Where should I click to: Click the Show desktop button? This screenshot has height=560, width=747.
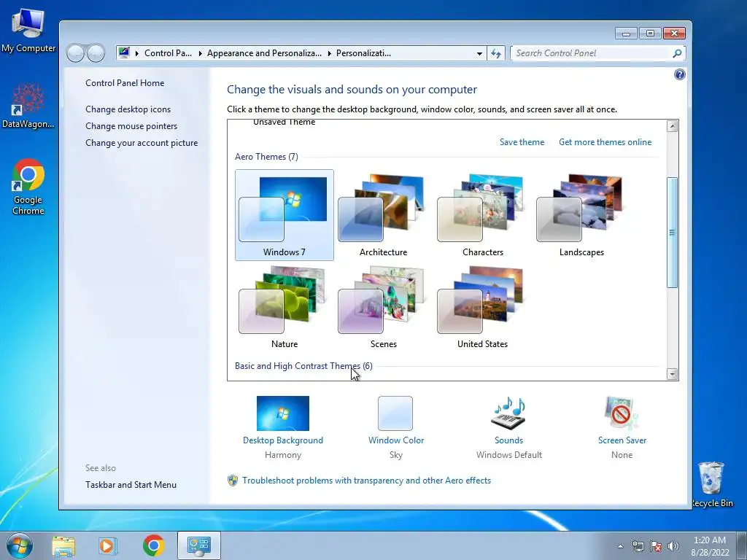click(x=742, y=545)
